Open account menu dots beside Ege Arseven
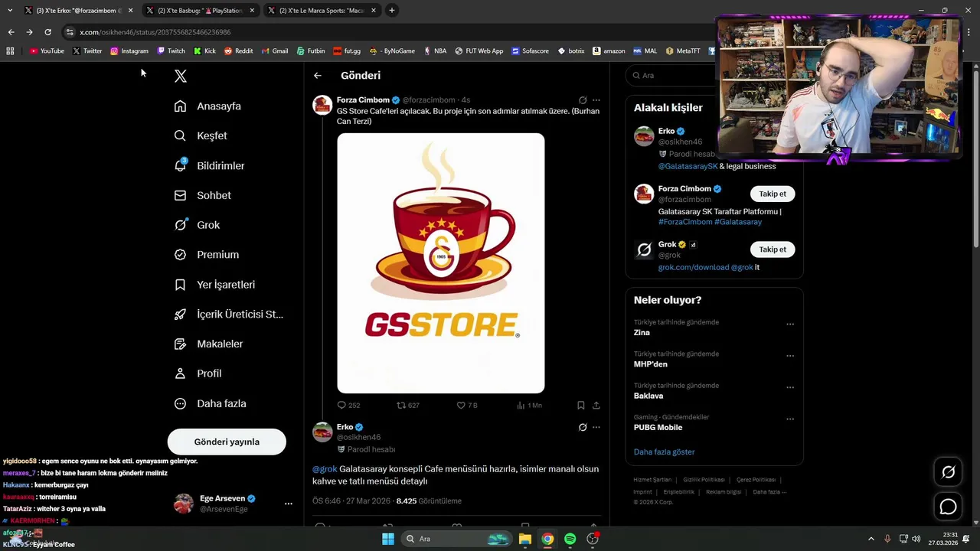This screenshot has height=551, width=980. 289,504
